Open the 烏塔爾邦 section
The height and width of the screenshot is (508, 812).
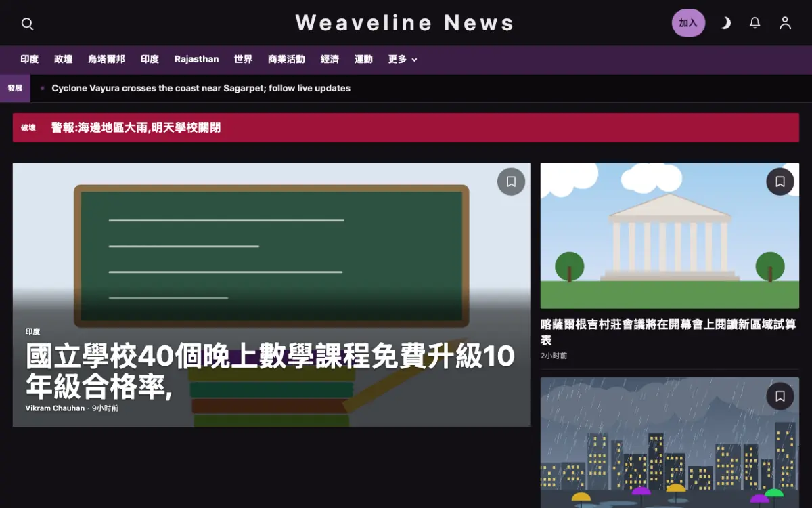(107, 60)
